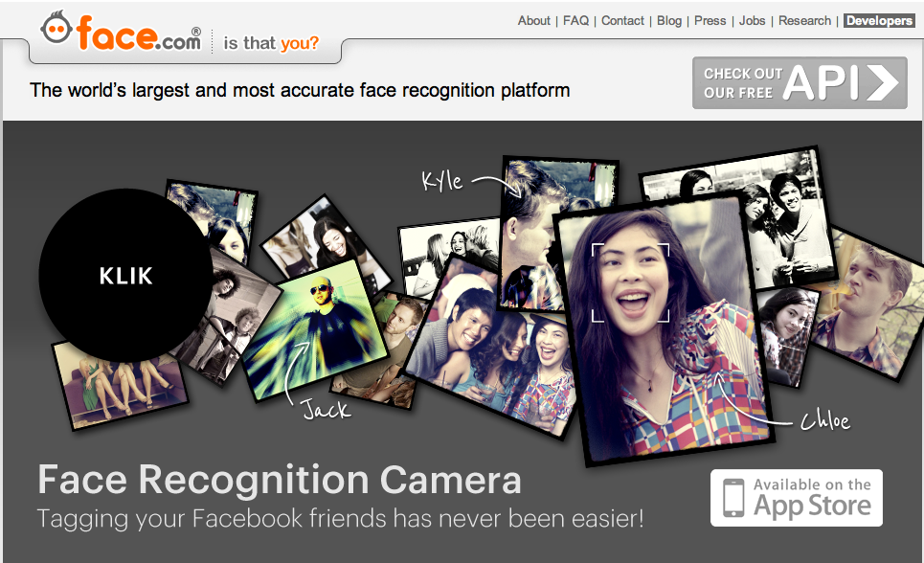Select the highlighted Developers tab
The height and width of the screenshot is (563, 924).
click(878, 20)
